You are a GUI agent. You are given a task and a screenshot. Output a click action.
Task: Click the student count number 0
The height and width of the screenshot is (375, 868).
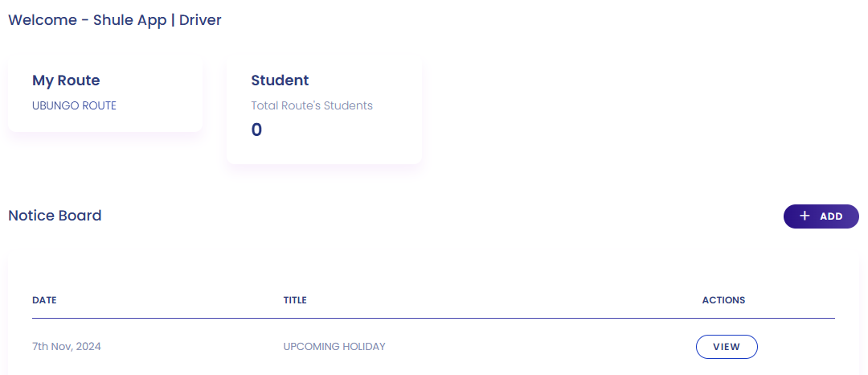pyautogui.click(x=256, y=130)
